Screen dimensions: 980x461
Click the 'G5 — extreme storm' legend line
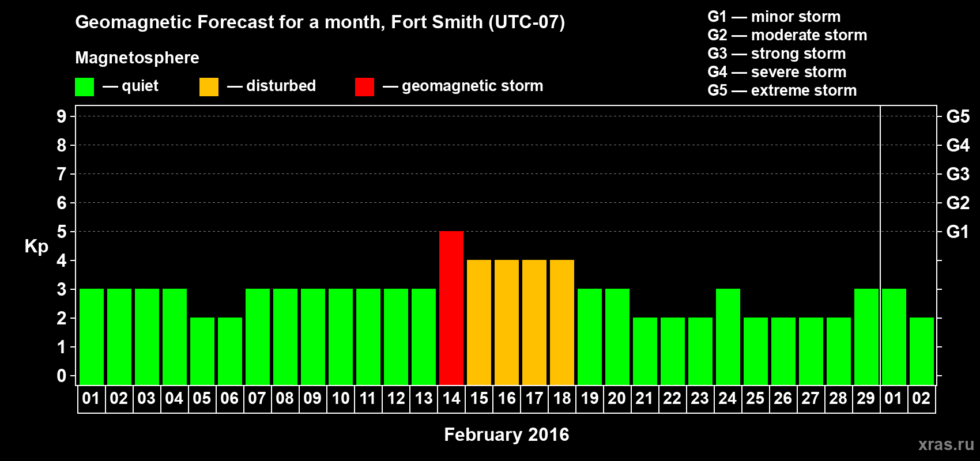tap(782, 90)
